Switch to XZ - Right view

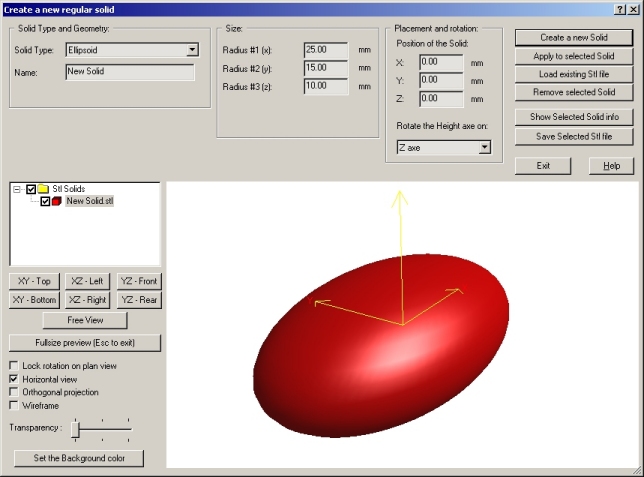point(87,300)
